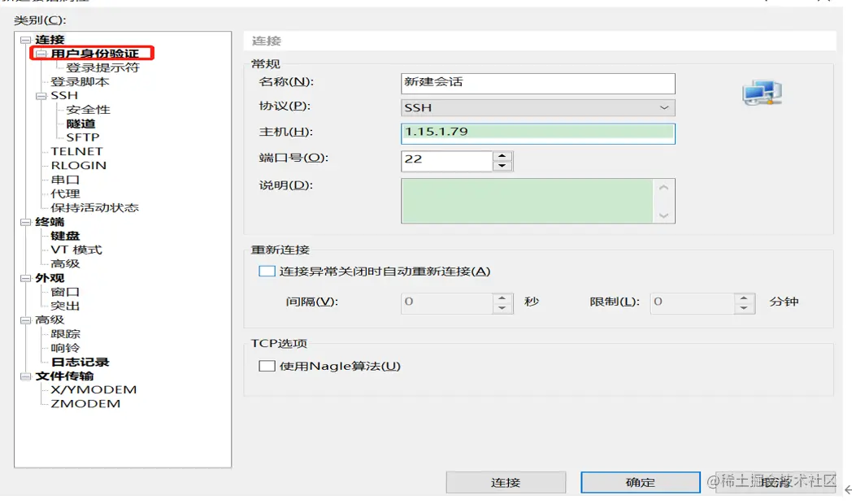This screenshot has height=504, width=852.
Task: Select 高级 under 终端
Action: click(x=65, y=264)
